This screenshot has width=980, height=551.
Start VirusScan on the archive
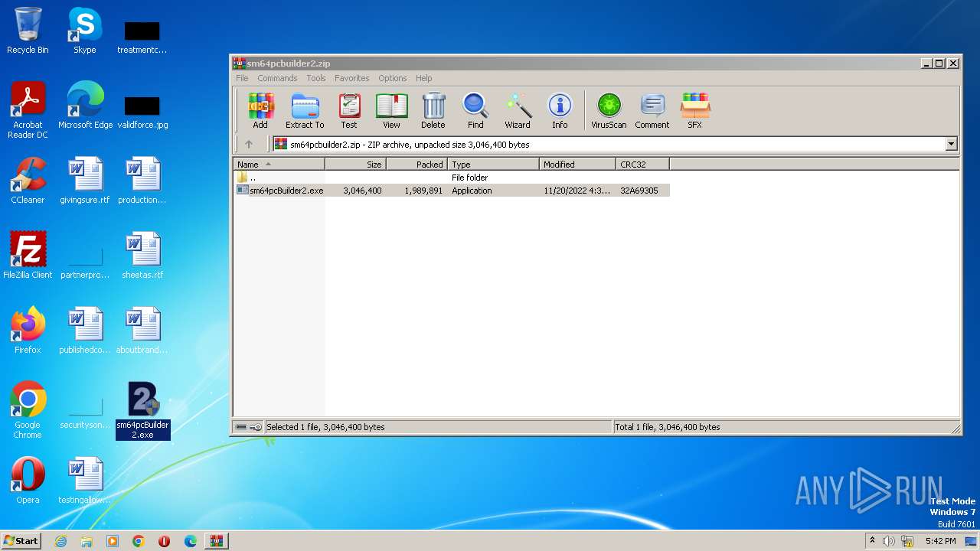point(609,111)
